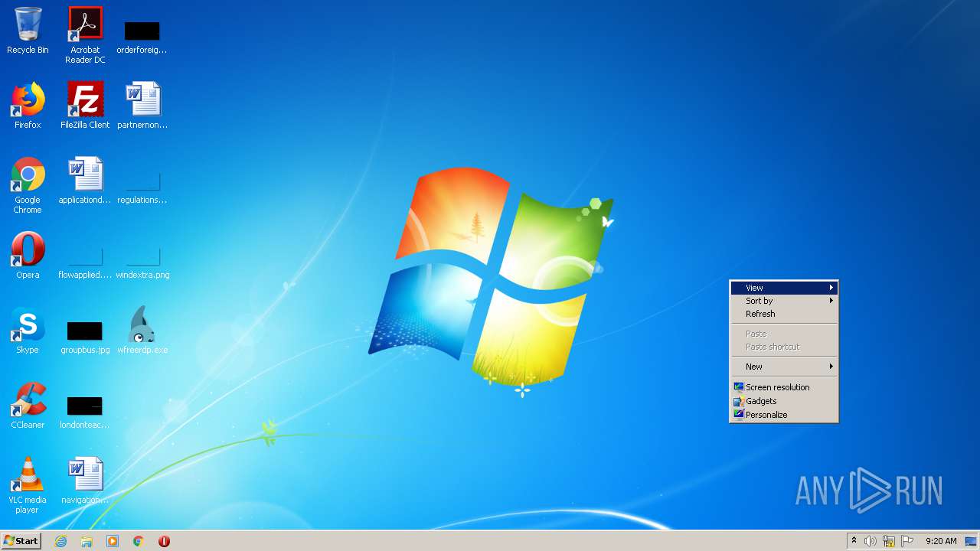The height and width of the screenshot is (551, 980).
Task: Open the volume speaker tray icon
Action: (871, 541)
